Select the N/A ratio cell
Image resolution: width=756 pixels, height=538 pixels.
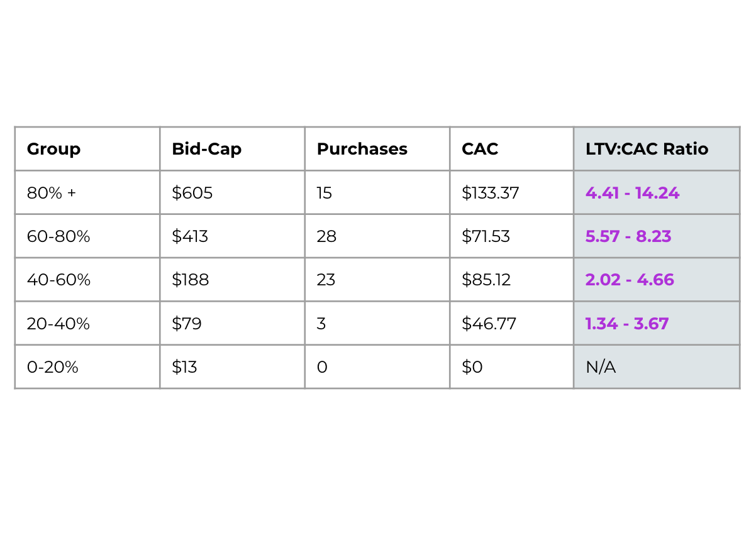coord(657,366)
